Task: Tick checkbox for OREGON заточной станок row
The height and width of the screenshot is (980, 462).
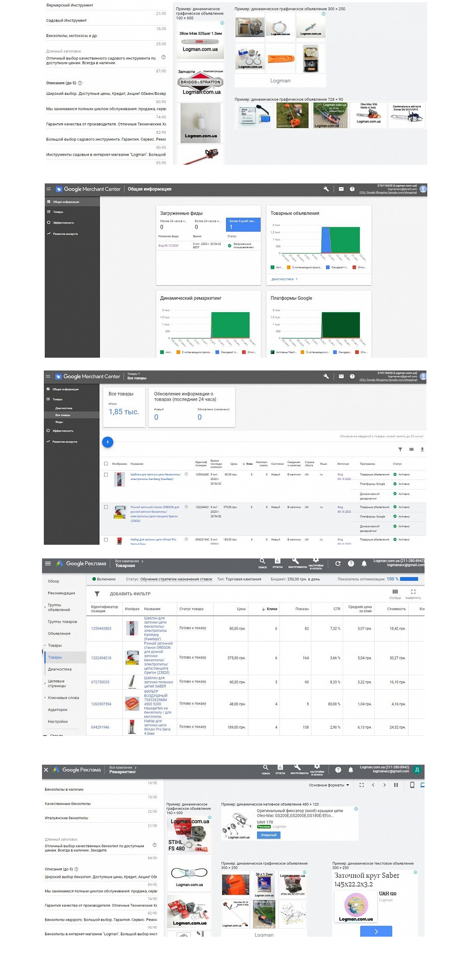Action: [x=106, y=507]
